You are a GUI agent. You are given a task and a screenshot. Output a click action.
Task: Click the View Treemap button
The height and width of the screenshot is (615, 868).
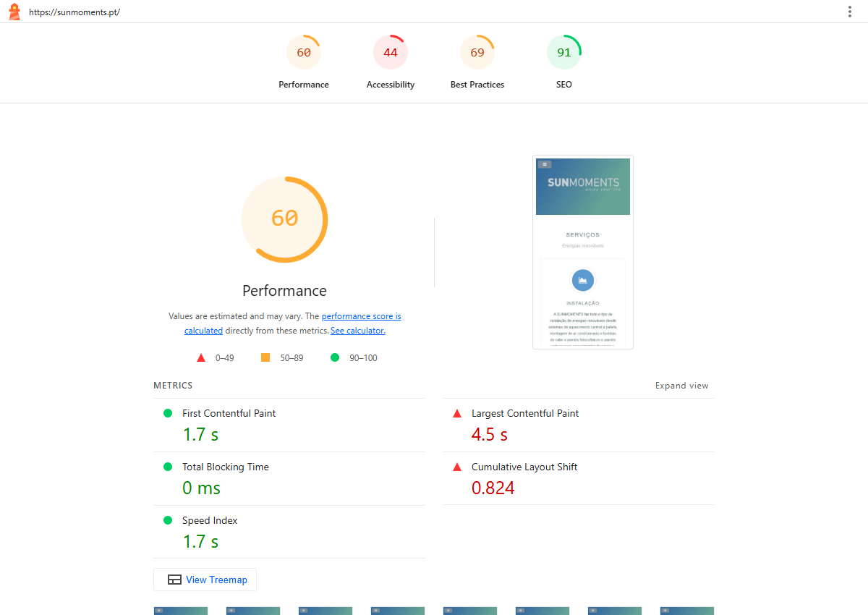205,580
